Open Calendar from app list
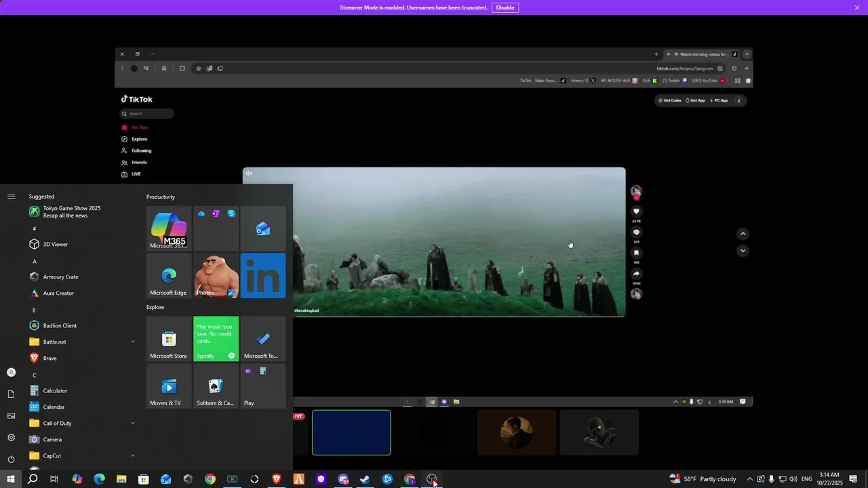868x488 pixels. [81, 407]
